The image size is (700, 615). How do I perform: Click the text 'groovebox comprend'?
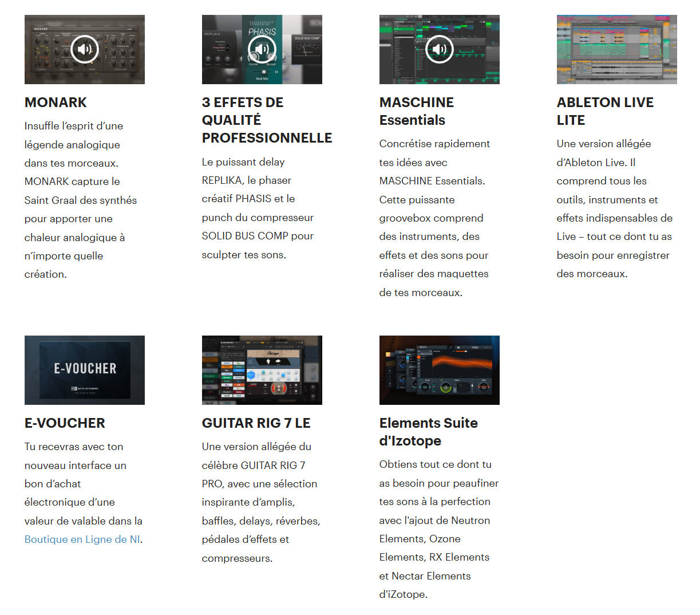[431, 218]
